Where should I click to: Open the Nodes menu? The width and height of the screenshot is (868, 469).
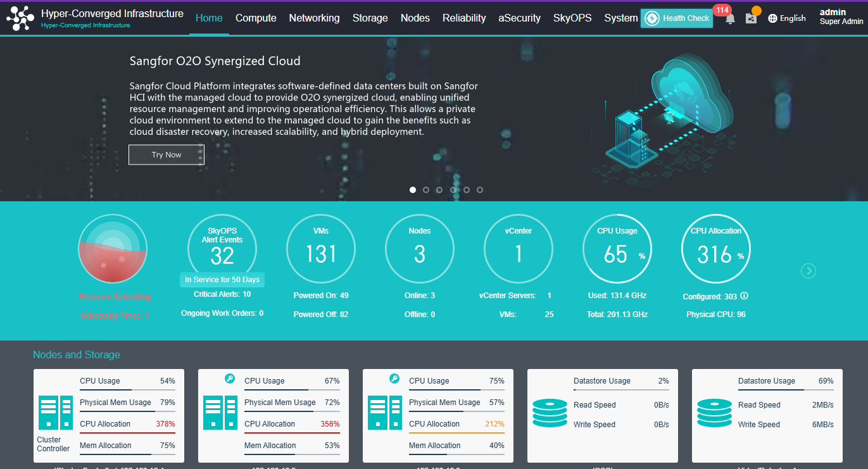click(415, 18)
